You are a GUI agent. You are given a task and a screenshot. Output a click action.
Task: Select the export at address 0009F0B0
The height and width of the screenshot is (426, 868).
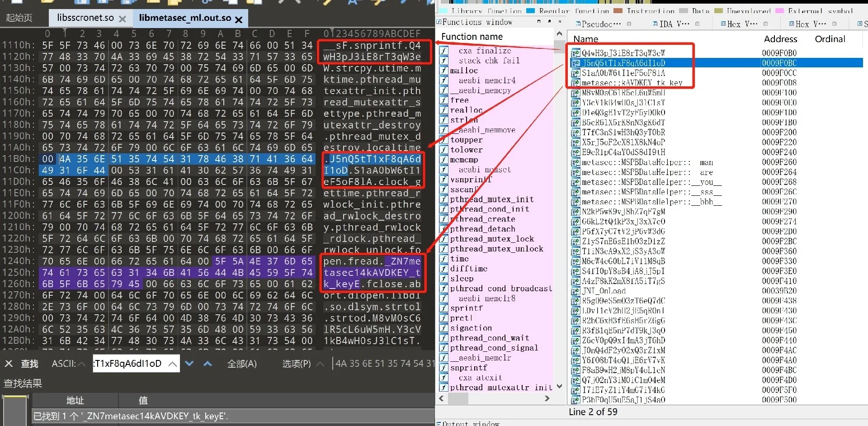click(717, 53)
